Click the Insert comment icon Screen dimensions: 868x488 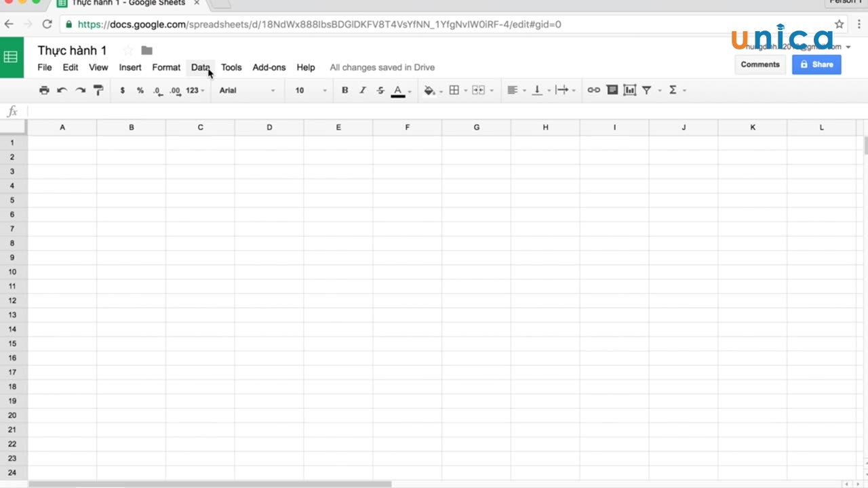coord(612,90)
